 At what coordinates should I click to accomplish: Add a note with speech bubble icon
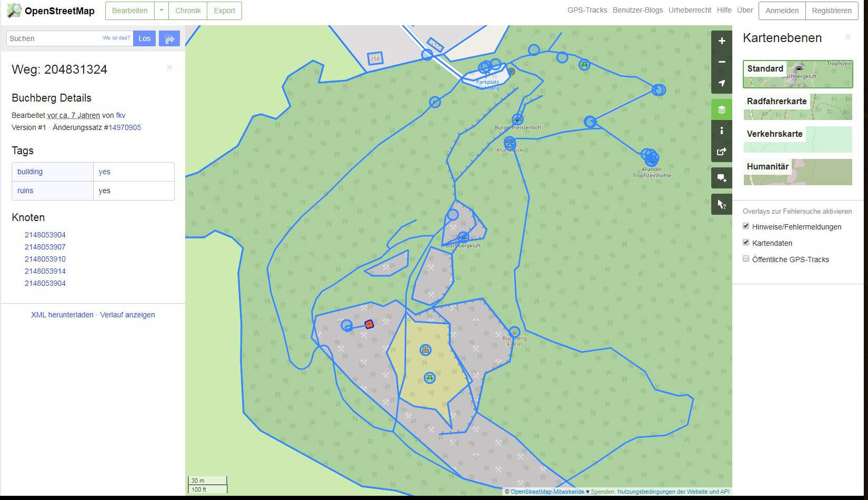(722, 178)
